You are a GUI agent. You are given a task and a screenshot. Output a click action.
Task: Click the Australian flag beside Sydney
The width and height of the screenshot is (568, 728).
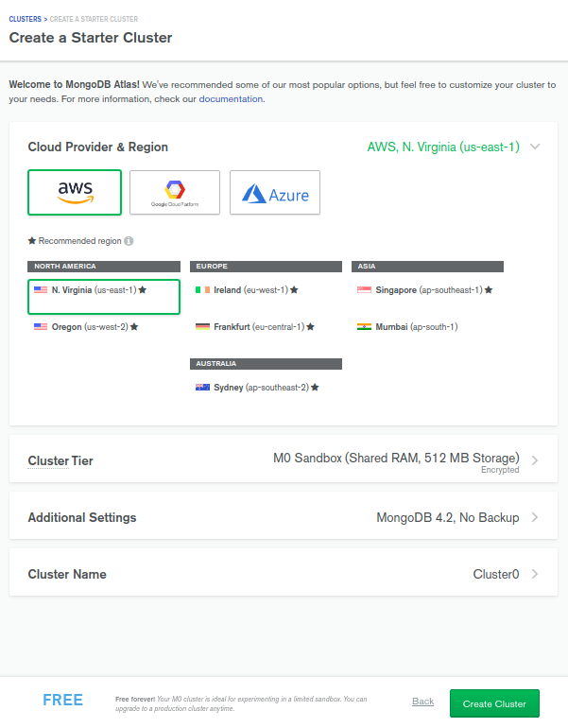[x=202, y=388]
